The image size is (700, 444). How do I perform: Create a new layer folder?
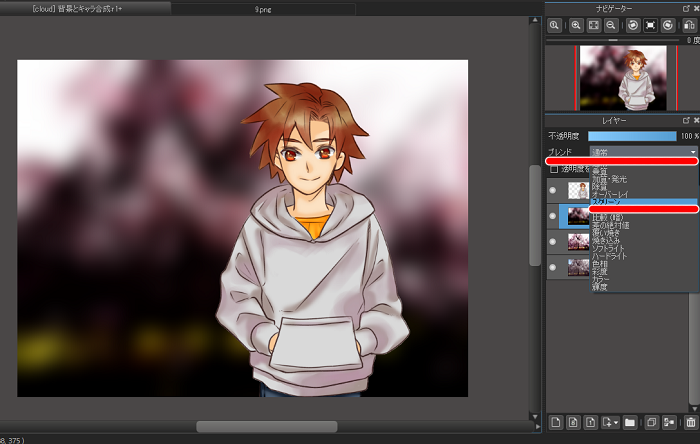tap(630, 423)
